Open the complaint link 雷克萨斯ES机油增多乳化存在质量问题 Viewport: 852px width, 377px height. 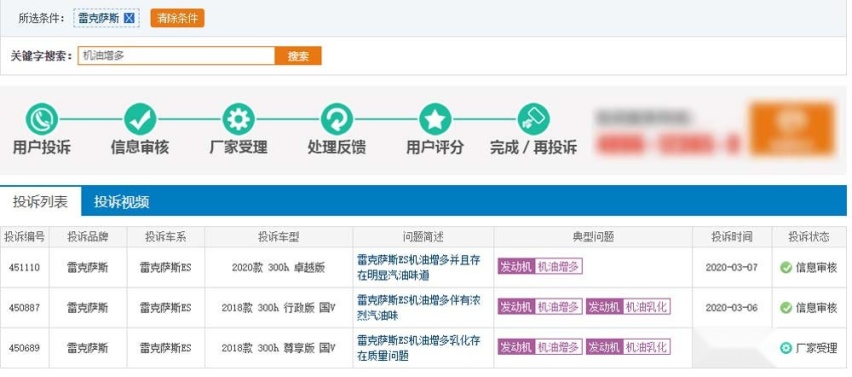click(x=418, y=348)
